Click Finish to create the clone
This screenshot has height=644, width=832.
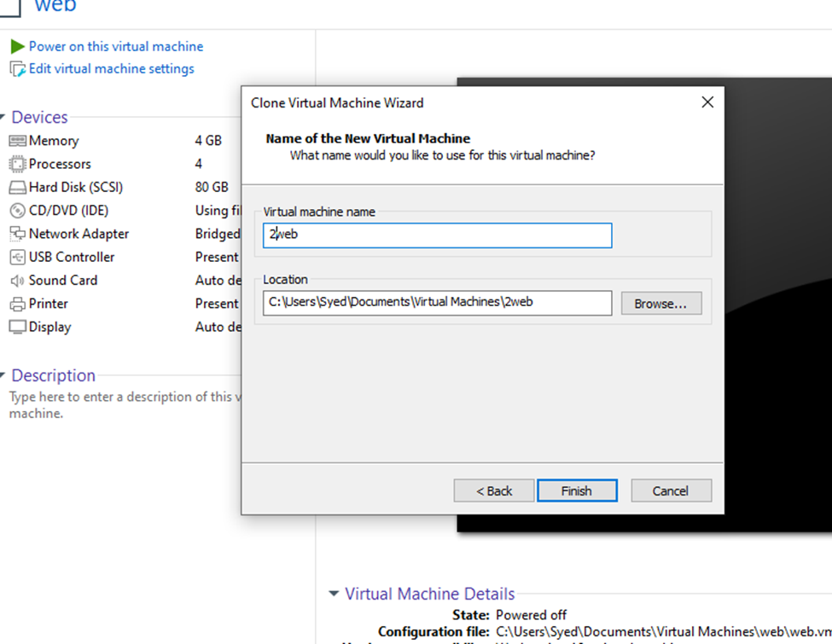(x=576, y=490)
